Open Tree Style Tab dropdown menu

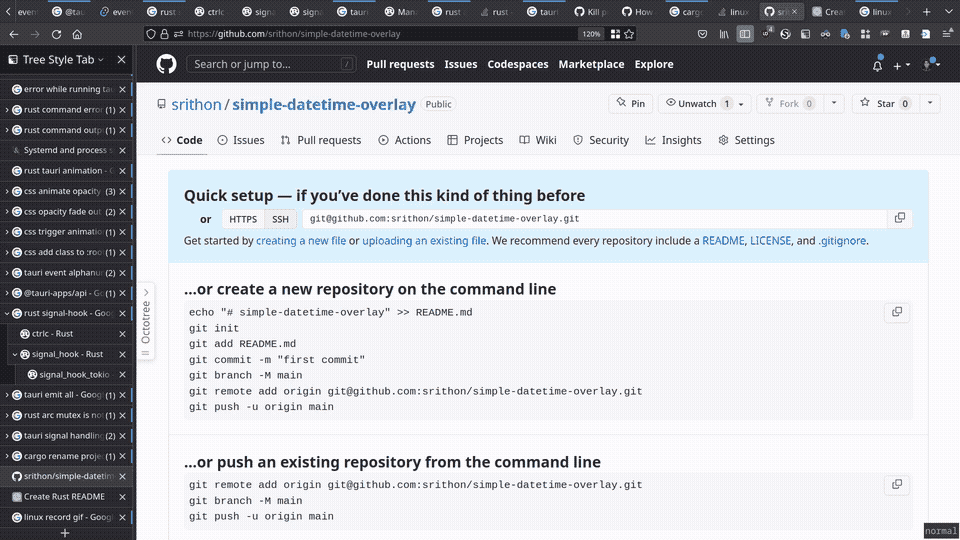coord(100,59)
